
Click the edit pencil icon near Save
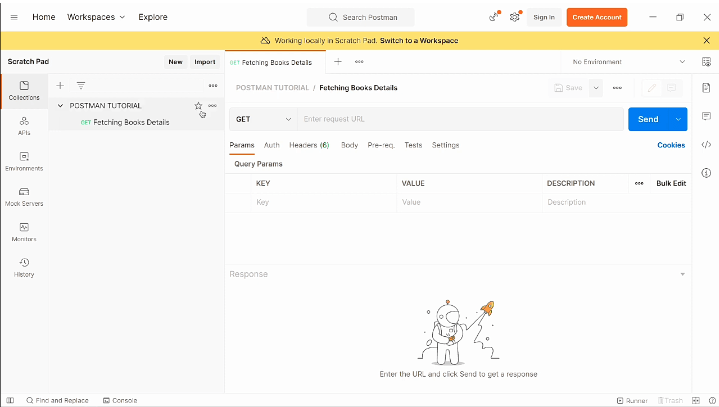point(652,88)
